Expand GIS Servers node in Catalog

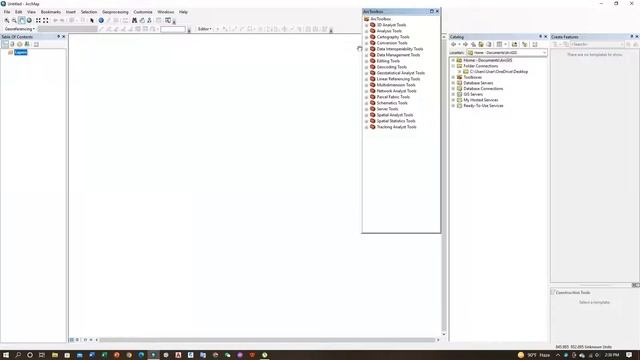[453, 94]
